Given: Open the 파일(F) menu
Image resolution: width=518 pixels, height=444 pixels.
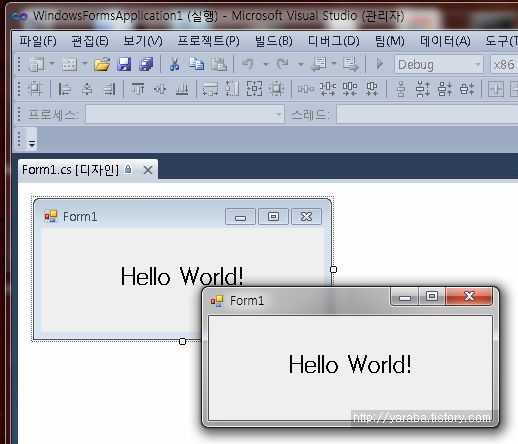Looking at the screenshot, I should tap(38, 41).
